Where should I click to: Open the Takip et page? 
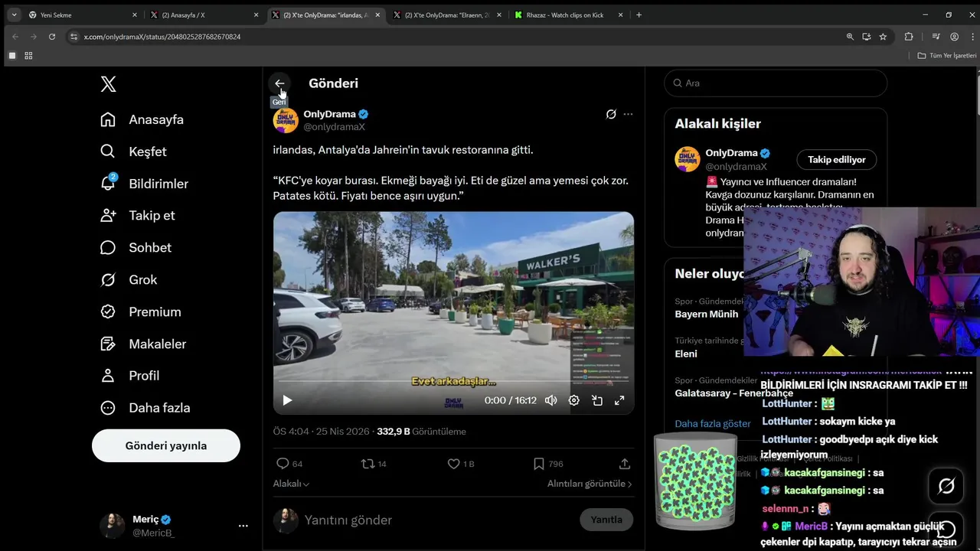(x=137, y=215)
